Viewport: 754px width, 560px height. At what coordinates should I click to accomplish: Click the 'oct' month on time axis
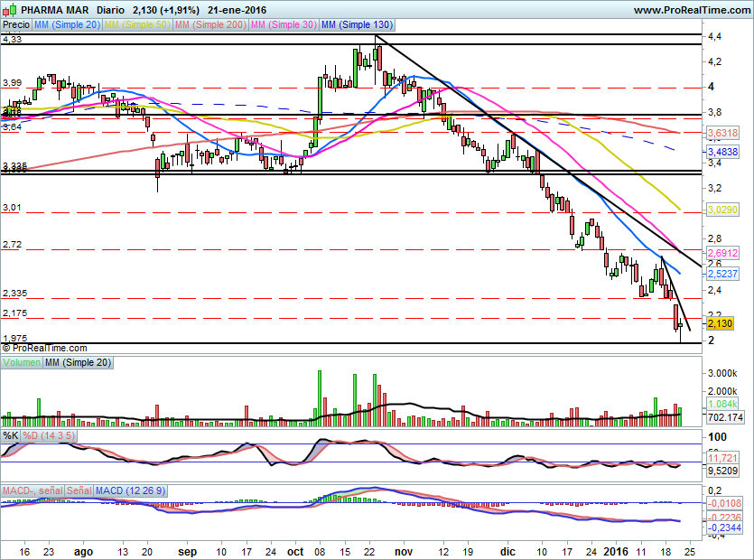point(295,552)
